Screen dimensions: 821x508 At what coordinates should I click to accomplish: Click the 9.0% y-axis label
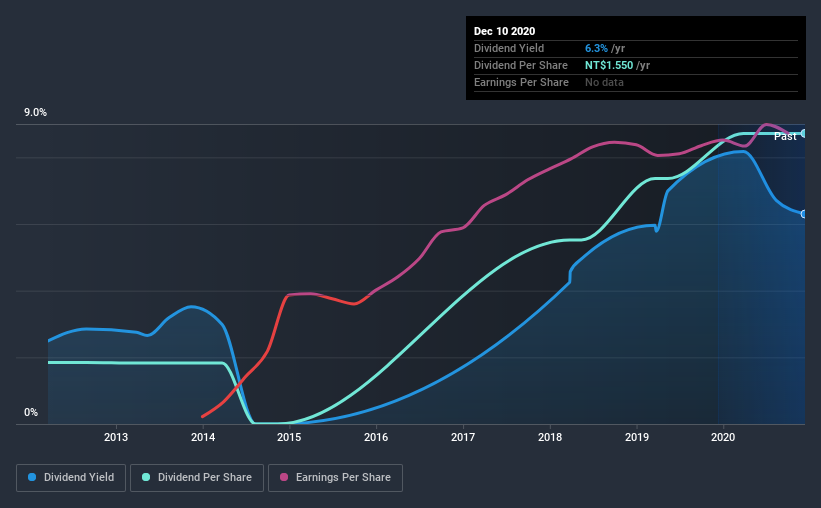(x=35, y=113)
